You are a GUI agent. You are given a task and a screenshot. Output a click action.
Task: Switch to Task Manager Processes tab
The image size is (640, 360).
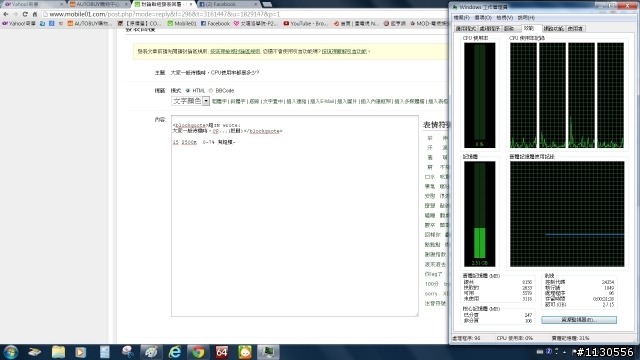(x=489, y=29)
